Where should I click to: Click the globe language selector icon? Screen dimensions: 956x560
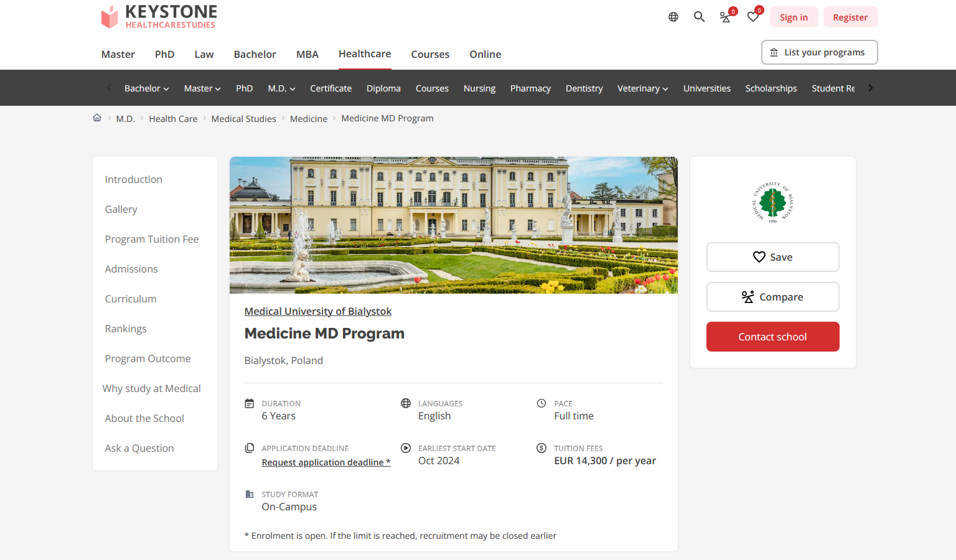pyautogui.click(x=673, y=17)
